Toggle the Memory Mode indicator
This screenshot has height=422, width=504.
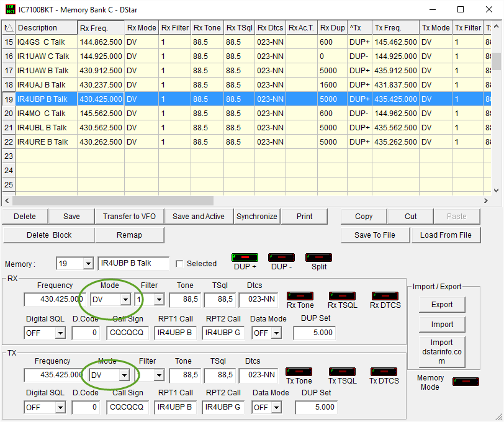(466, 382)
